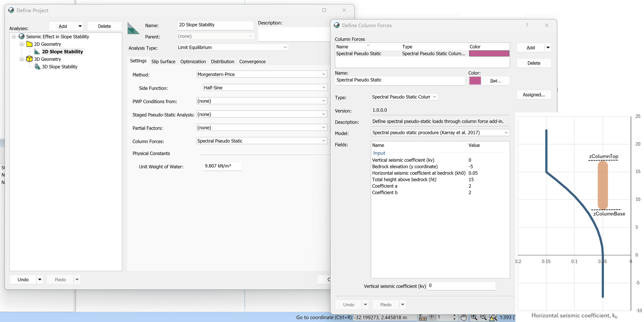Click the pan hand tool in status bar
This screenshot has width=644, height=322.
tap(463, 317)
